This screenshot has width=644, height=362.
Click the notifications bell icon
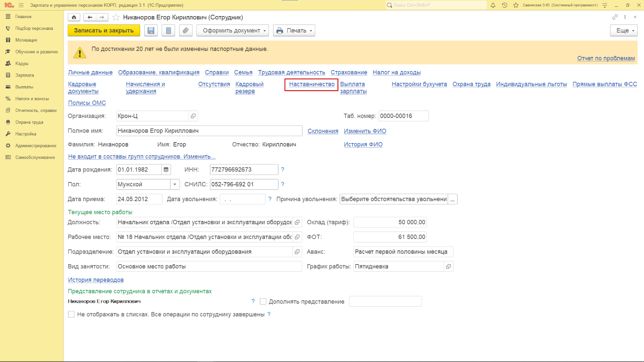pyautogui.click(x=493, y=5)
